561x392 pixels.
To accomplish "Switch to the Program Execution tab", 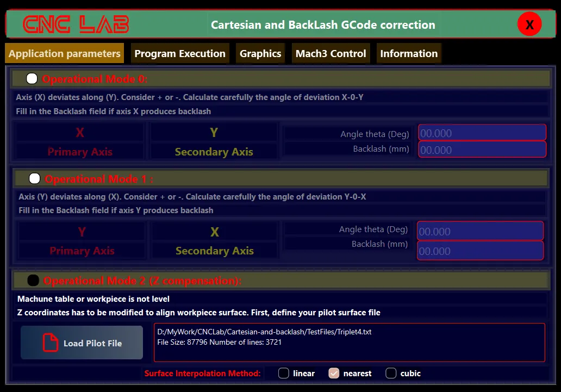I will point(180,53).
